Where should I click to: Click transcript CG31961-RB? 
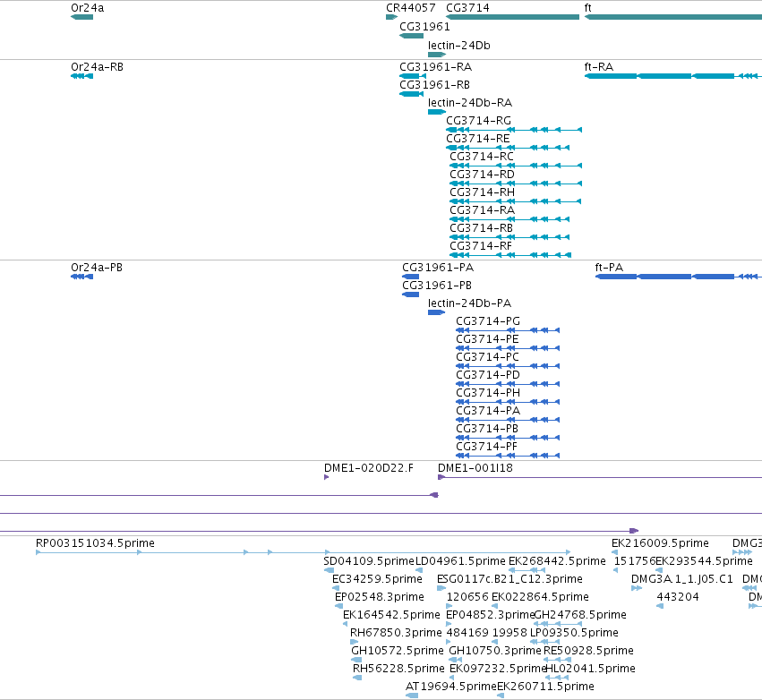[x=411, y=94]
